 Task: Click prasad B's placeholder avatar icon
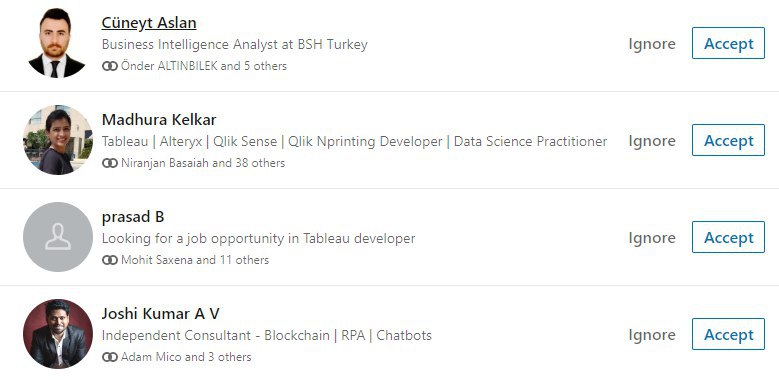pyautogui.click(x=58, y=237)
